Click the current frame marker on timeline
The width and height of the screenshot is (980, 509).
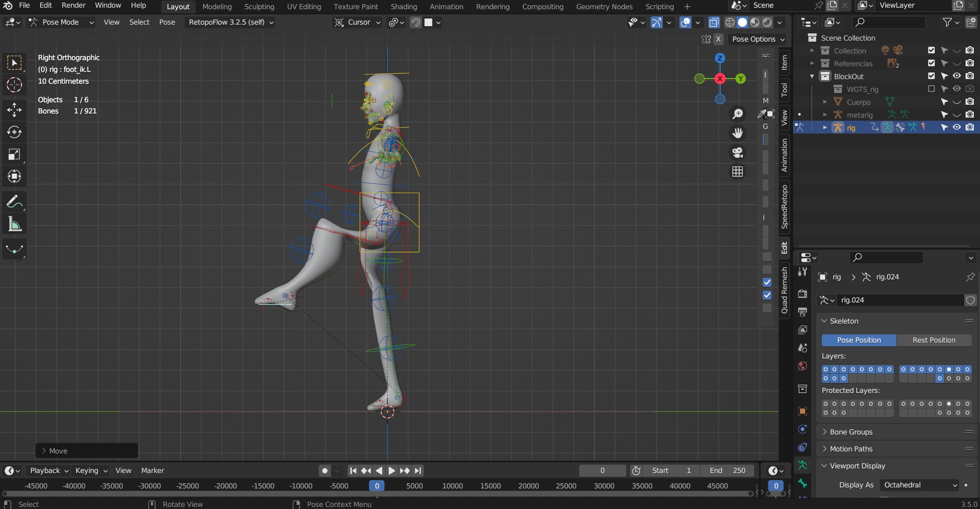[x=377, y=486]
